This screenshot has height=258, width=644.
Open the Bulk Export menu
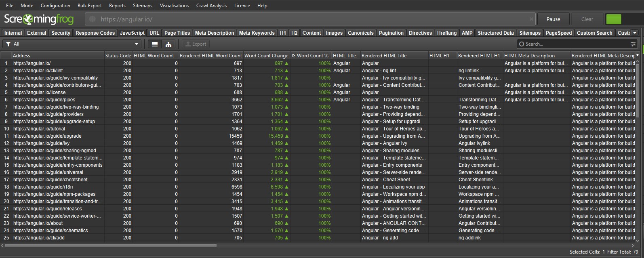pyautogui.click(x=89, y=6)
